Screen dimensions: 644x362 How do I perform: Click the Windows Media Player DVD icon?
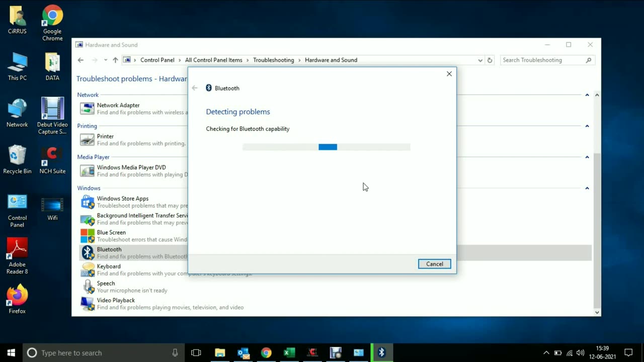coord(88,171)
